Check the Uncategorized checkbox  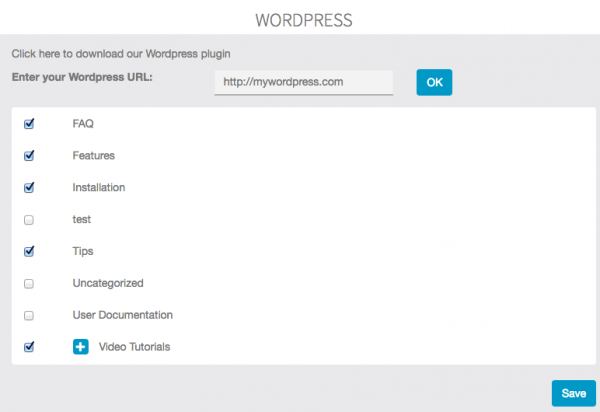pos(29,283)
